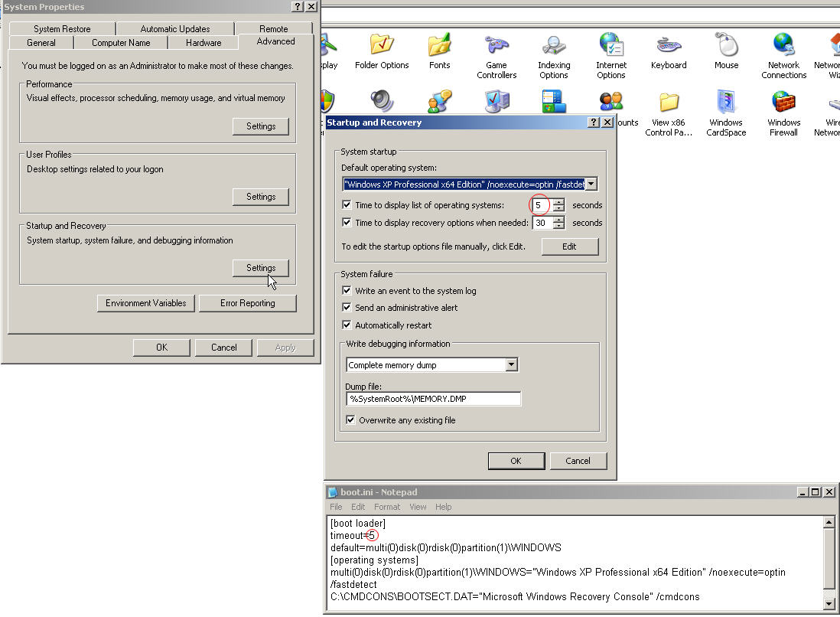Expand the Complete memory dump dropdown
The width and height of the screenshot is (840, 617).
(512, 364)
